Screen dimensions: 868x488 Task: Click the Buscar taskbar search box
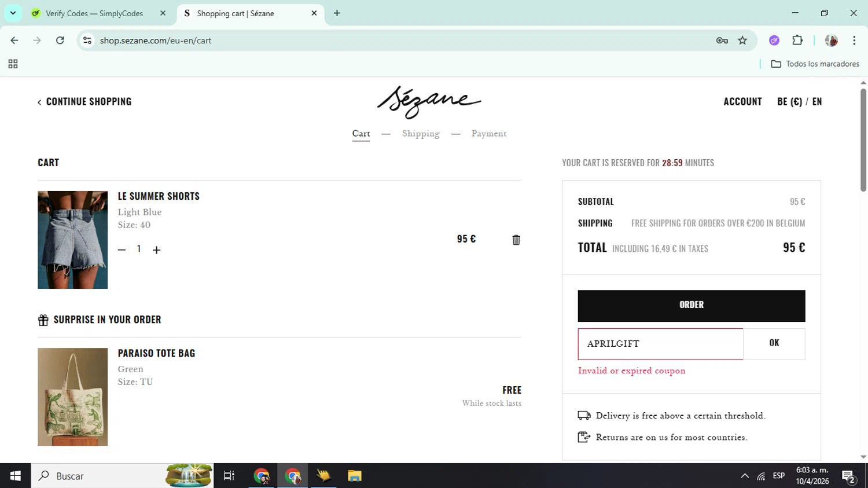[122, 476]
